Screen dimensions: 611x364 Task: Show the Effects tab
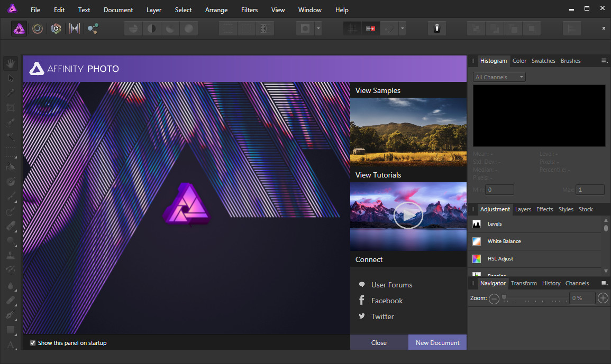pos(544,209)
